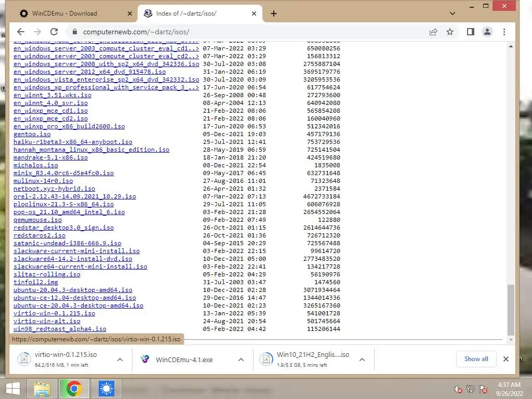Open the taskbar clock and date
Screen dimensions: 532x399
pyautogui.click(x=509, y=389)
